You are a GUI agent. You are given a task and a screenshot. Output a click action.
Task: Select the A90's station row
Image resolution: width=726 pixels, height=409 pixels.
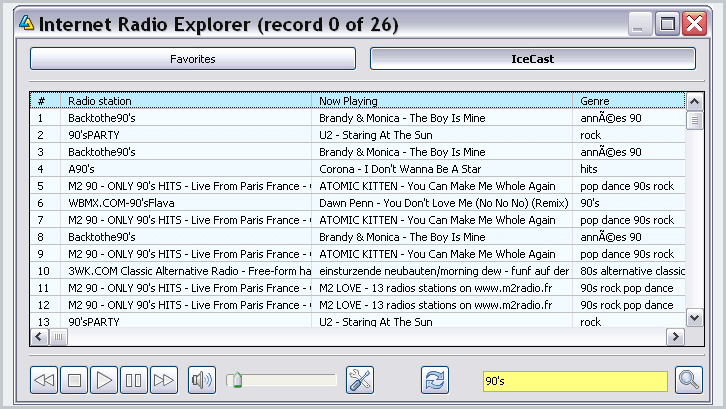tap(357, 169)
